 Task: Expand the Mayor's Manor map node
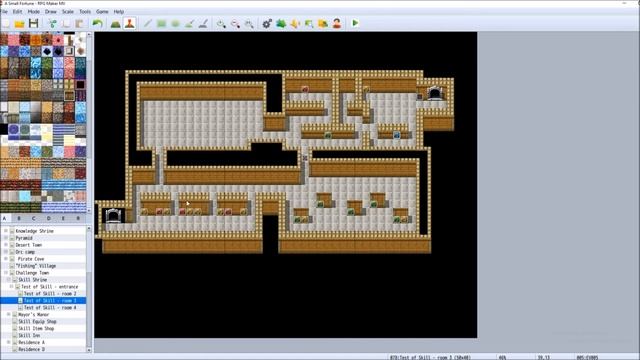tap(9, 315)
